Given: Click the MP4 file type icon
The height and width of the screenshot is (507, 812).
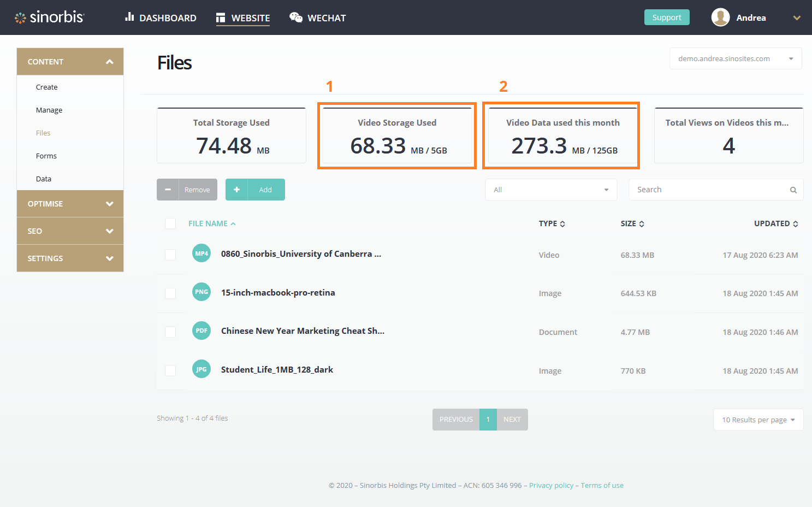Looking at the screenshot, I should tap(201, 253).
